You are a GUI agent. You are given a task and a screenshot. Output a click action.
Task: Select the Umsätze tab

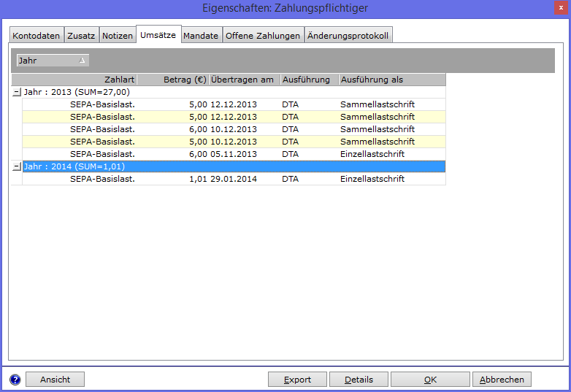coord(158,34)
